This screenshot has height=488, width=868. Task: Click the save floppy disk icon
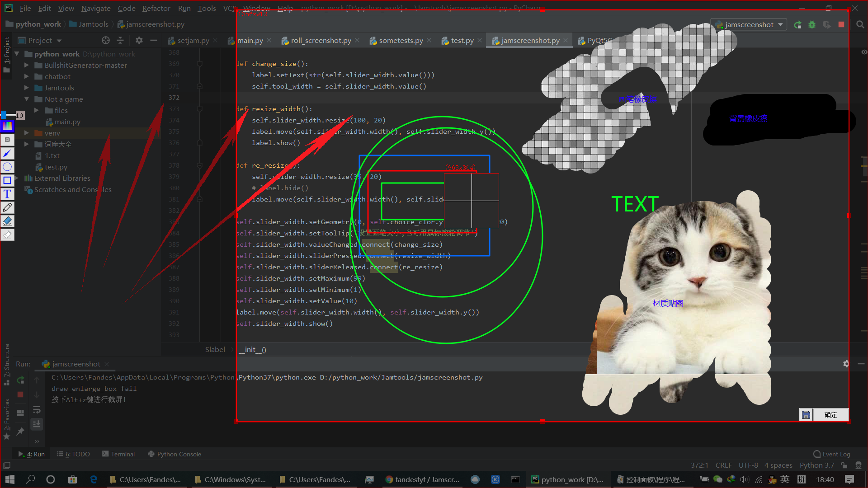(x=806, y=415)
